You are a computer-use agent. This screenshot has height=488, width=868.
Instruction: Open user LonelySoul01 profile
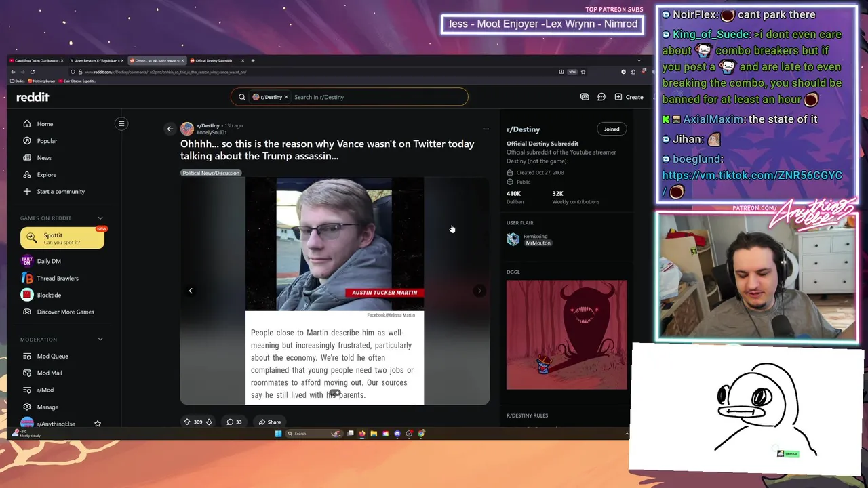pyautogui.click(x=212, y=132)
